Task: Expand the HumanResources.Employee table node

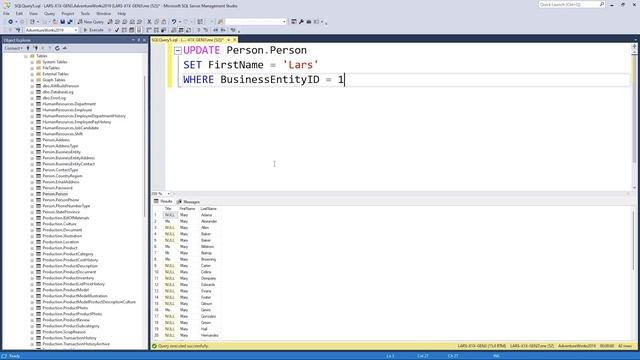Action: [x=32, y=110]
